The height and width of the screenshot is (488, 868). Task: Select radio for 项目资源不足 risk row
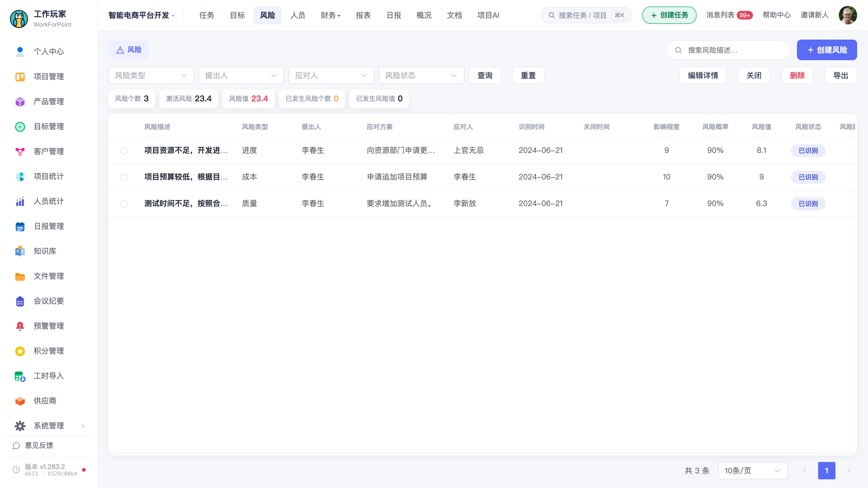pyautogui.click(x=124, y=150)
